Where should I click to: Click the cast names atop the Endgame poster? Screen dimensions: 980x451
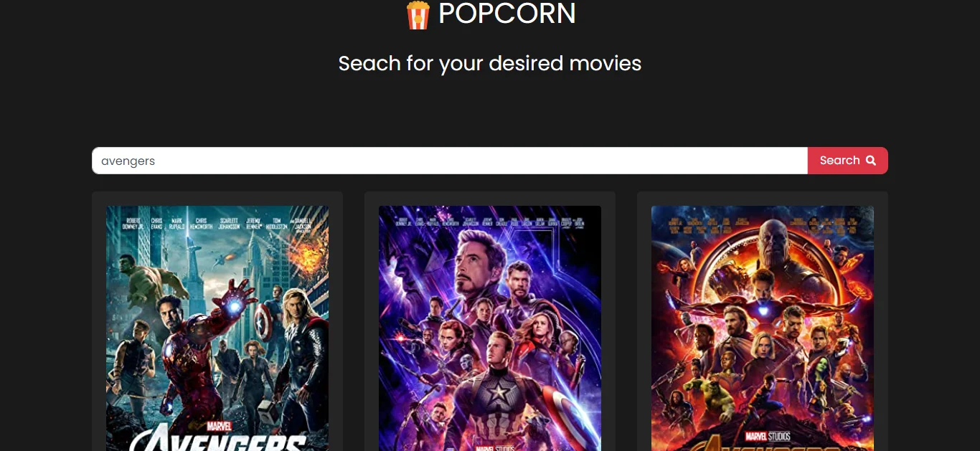(490, 222)
